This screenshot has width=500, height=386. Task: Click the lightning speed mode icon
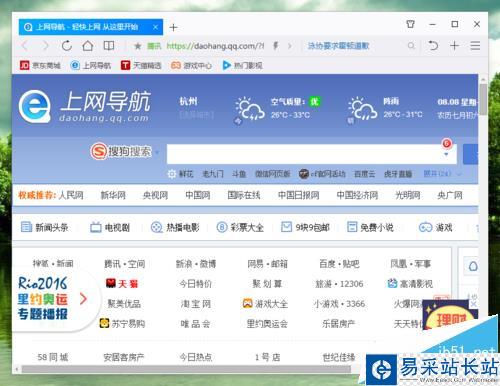click(x=276, y=46)
